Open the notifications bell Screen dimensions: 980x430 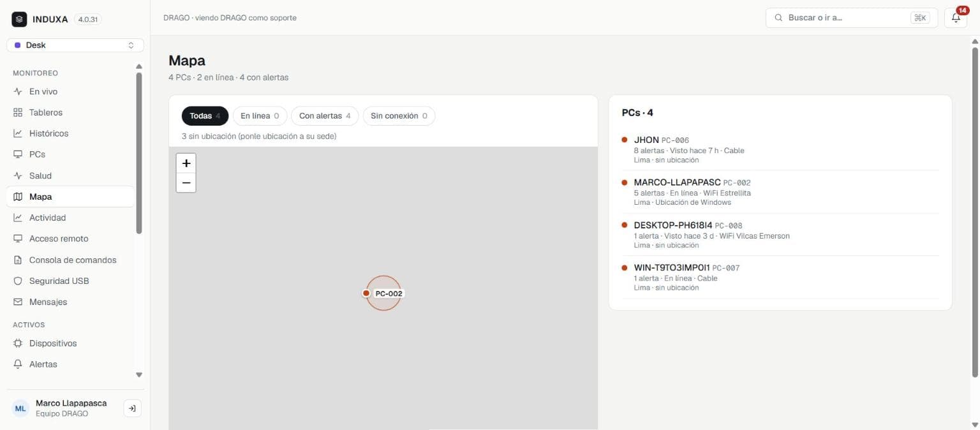pyautogui.click(x=956, y=18)
